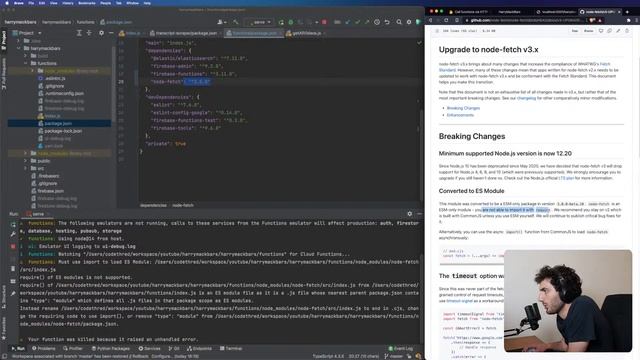Open the Run tool window button
The height and width of the screenshot is (360, 640).
pyautogui.click(x=18, y=349)
